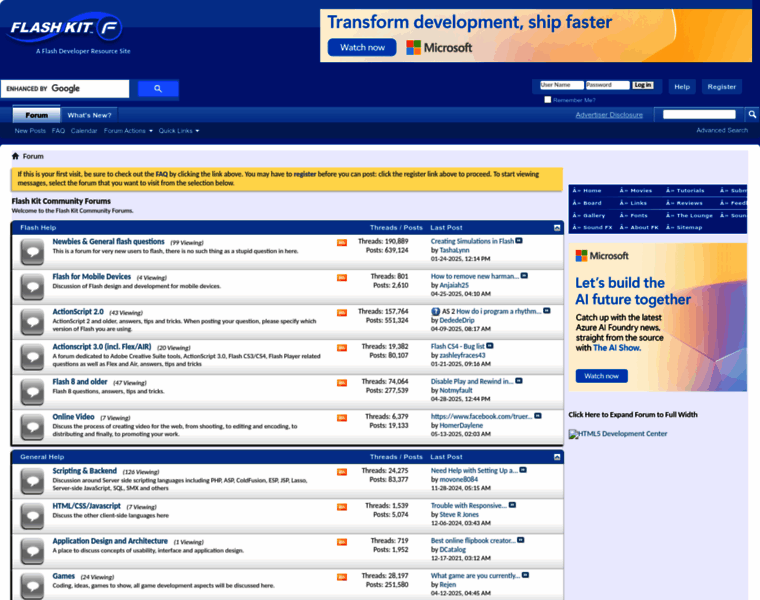This screenshot has width=760, height=600.
Task: Click the Register button
Action: pyautogui.click(x=721, y=87)
